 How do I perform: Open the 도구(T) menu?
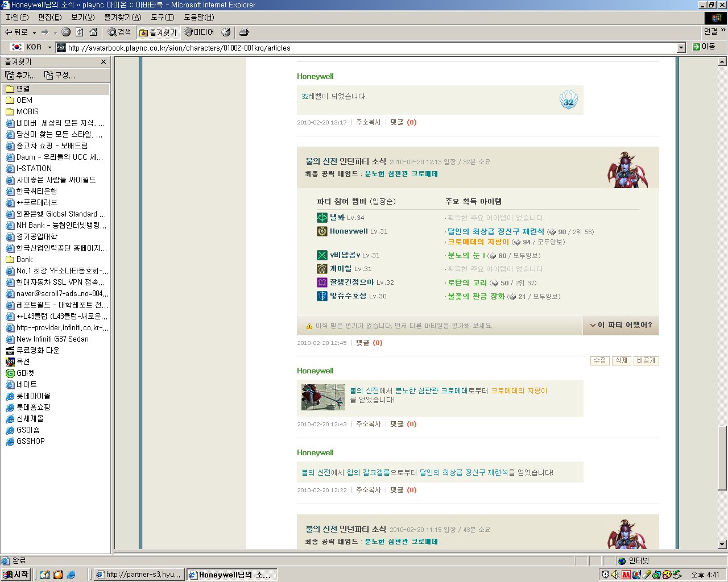tap(162, 18)
